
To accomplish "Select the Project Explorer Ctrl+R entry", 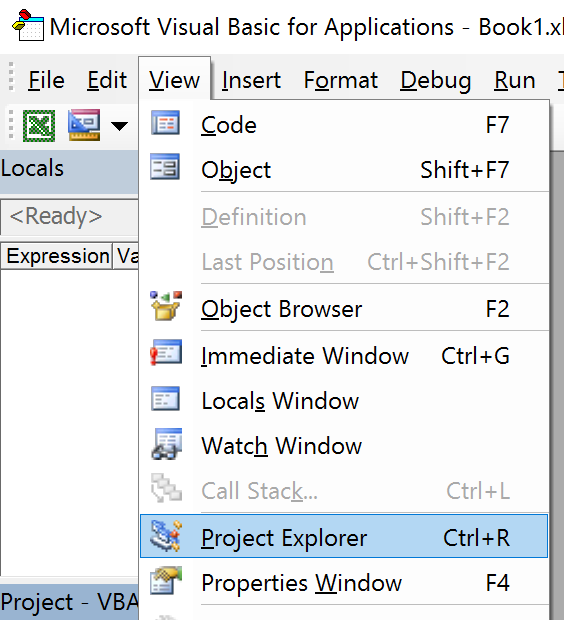I will (x=344, y=536).
